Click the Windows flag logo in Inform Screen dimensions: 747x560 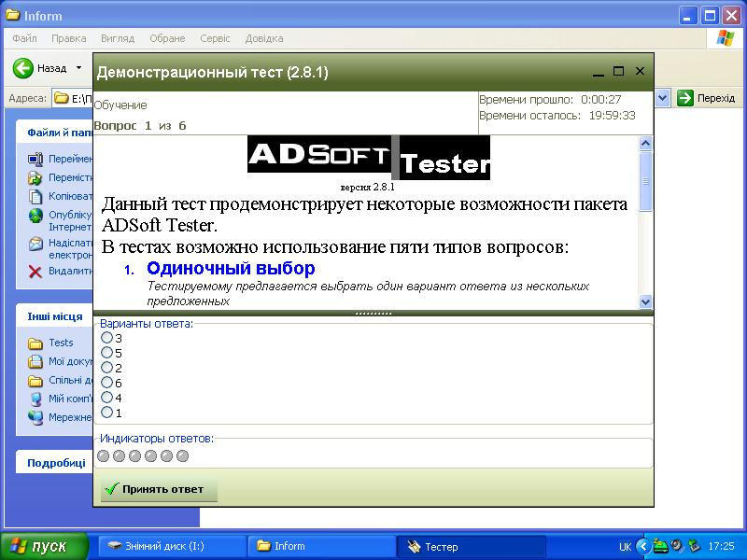pos(726,38)
